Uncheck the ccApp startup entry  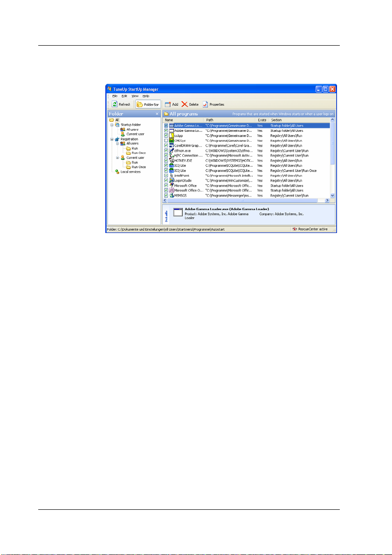(x=166, y=136)
